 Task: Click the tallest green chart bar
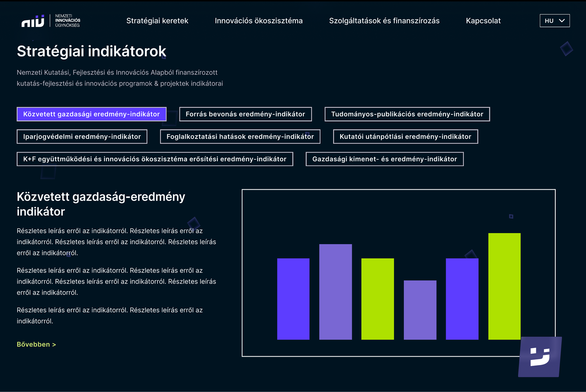[x=504, y=286]
